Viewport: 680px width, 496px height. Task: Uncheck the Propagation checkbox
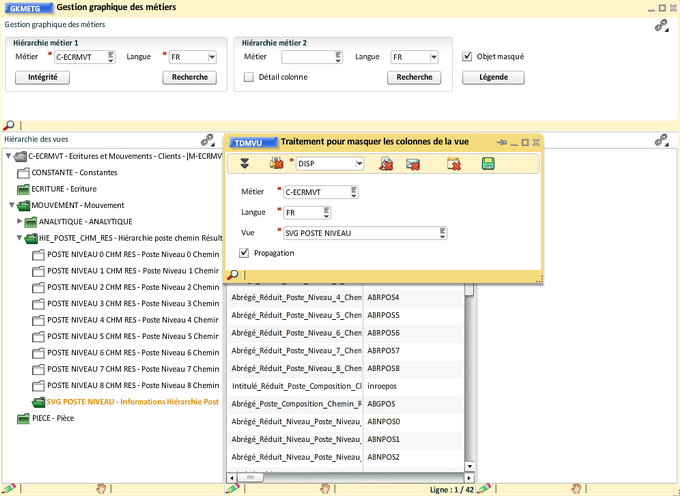coord(245,253)
